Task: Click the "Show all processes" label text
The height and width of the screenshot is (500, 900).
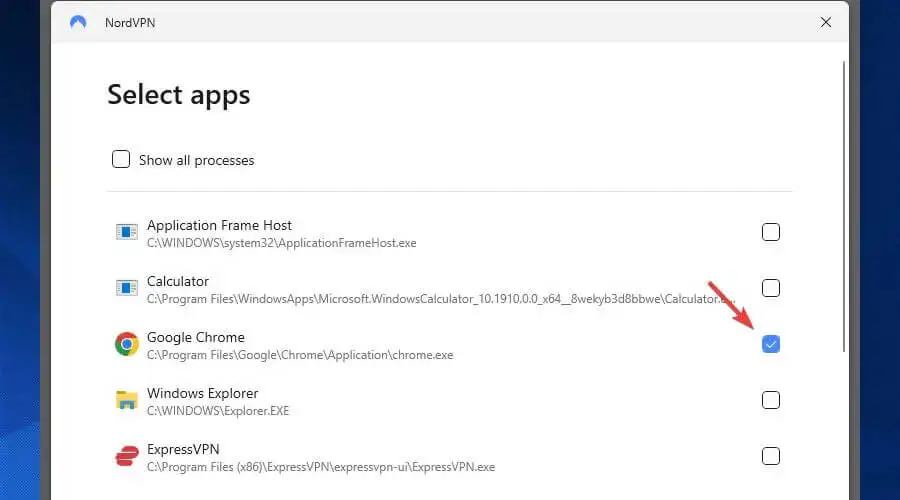Action: 196,160
